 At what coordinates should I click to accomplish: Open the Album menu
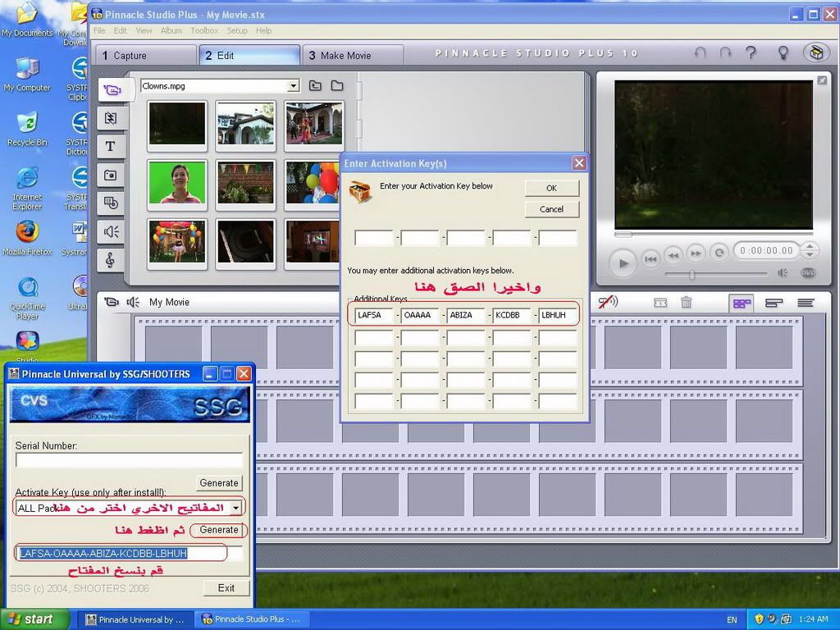point(171,30)
